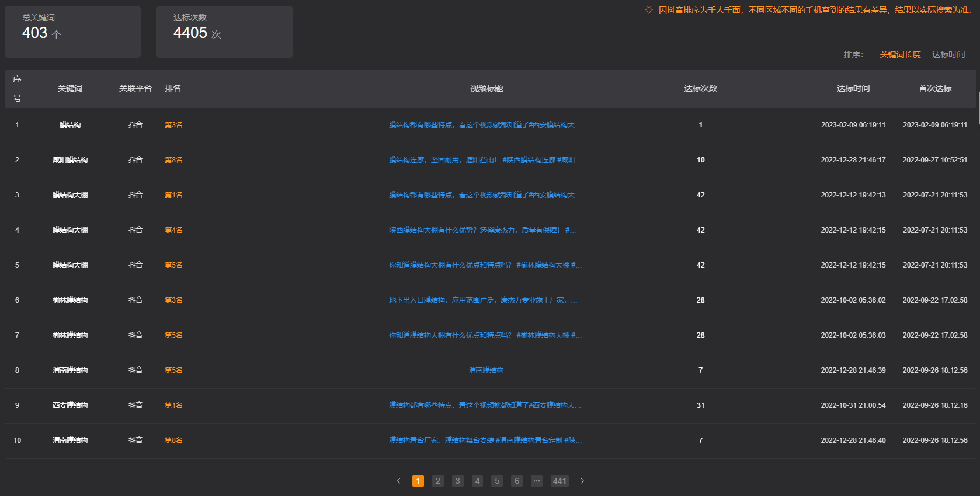
Task: Expand pagination ellipsis for more pages
Action: click(x=537, y=481)
